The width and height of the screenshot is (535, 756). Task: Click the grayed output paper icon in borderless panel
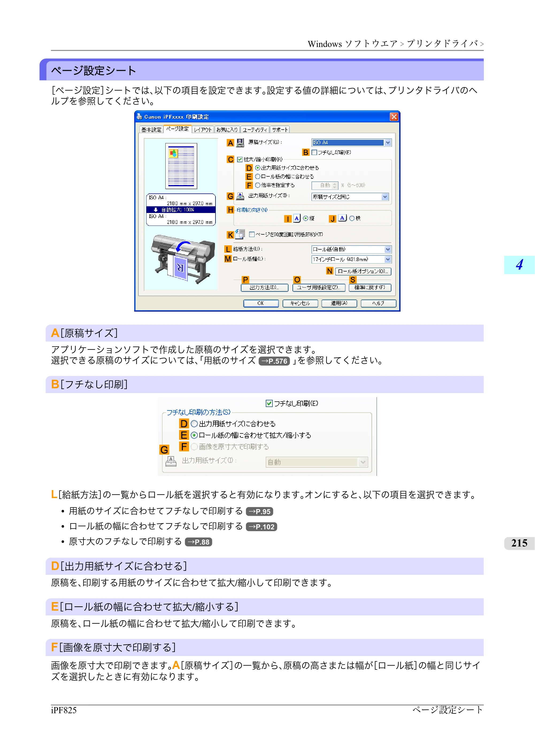[x=171, y=461]
